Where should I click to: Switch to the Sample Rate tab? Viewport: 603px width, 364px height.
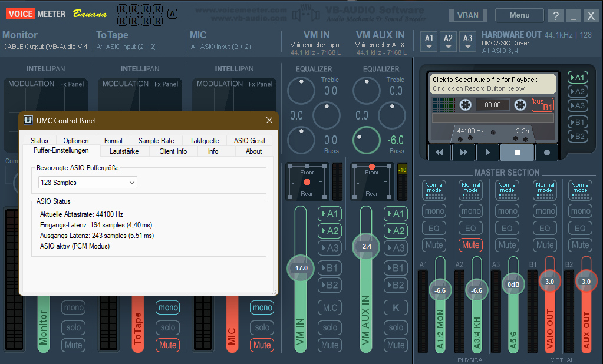click(x=156, y=141)
